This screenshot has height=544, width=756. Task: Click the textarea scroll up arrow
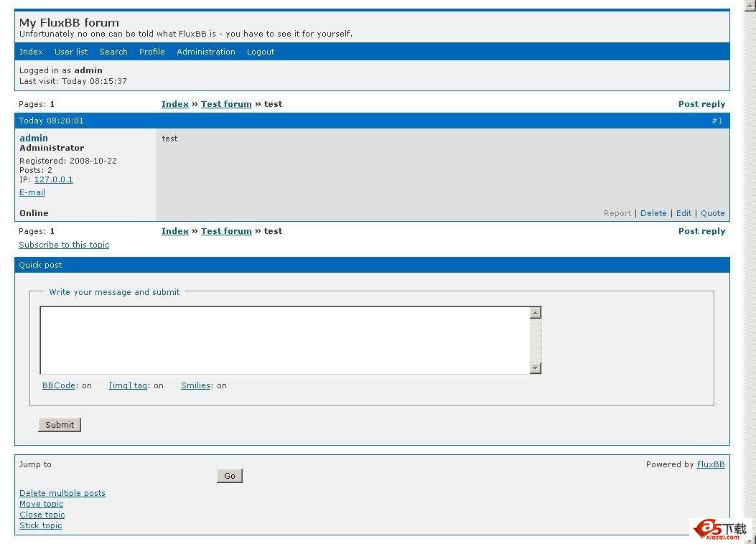(535, 313)
